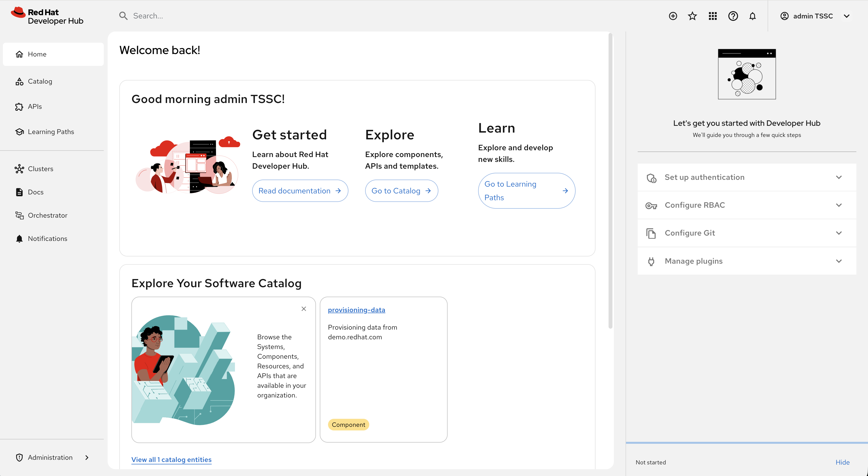Click the Read documentation button
The height and width of the screenshot is (476, 868).
[x=299, y=191]
